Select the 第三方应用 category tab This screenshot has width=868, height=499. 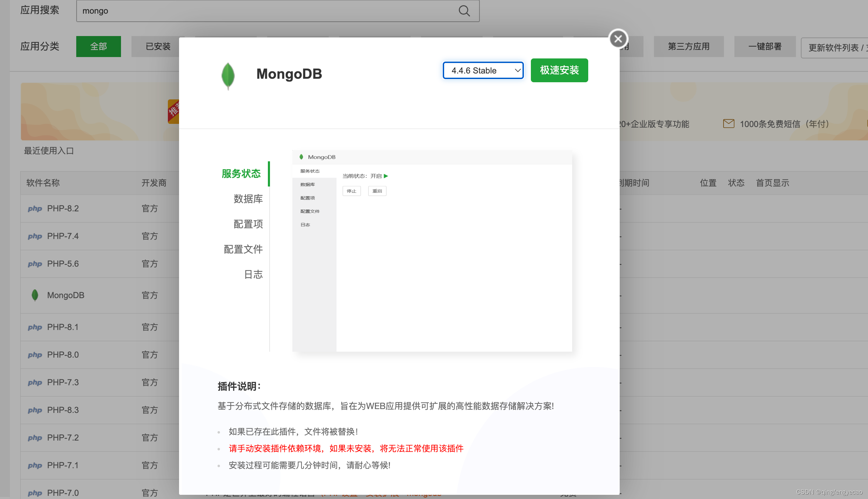(689, 47)
